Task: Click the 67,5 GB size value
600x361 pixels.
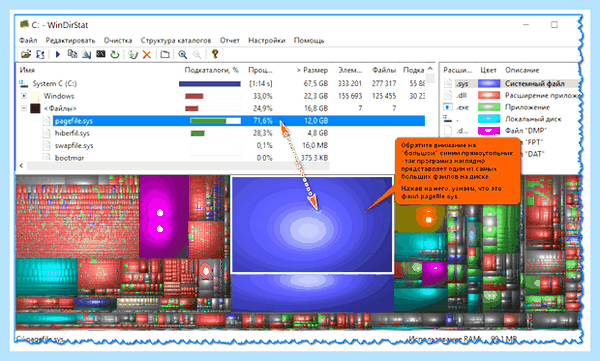Action: (316, 83)
